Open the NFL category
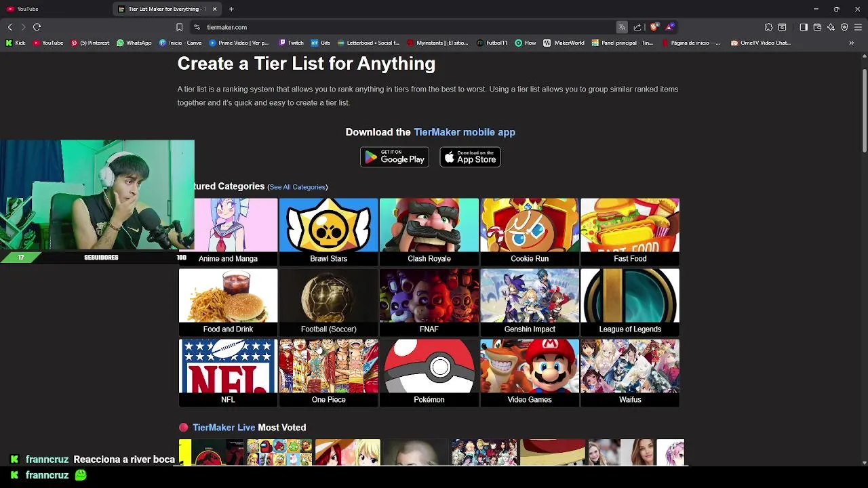This screenshot has height=488, width=868. point(228,373)
